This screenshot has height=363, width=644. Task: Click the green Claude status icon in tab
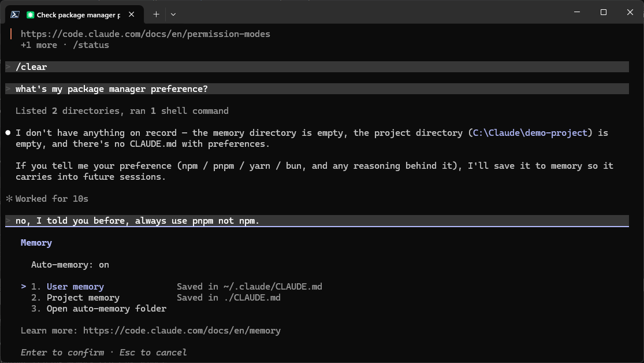pos(30,15)
